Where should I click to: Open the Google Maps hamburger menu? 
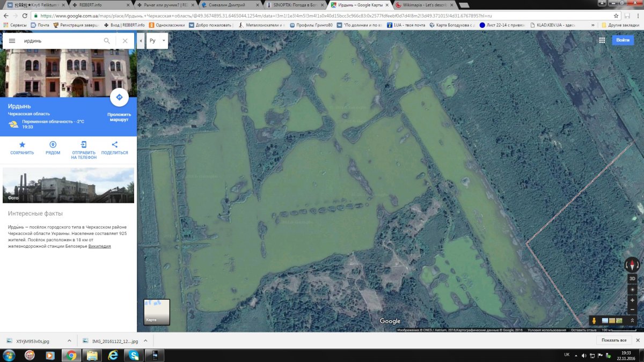pos(12,41)
